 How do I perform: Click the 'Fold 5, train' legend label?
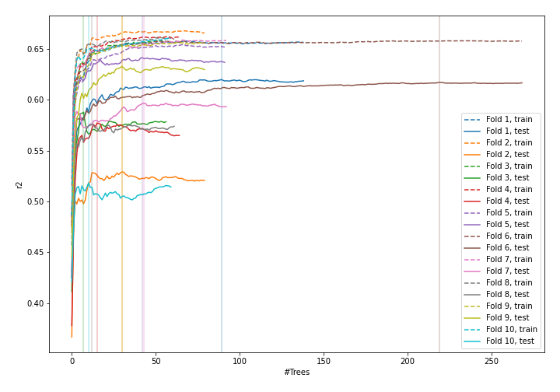(509, 213)
